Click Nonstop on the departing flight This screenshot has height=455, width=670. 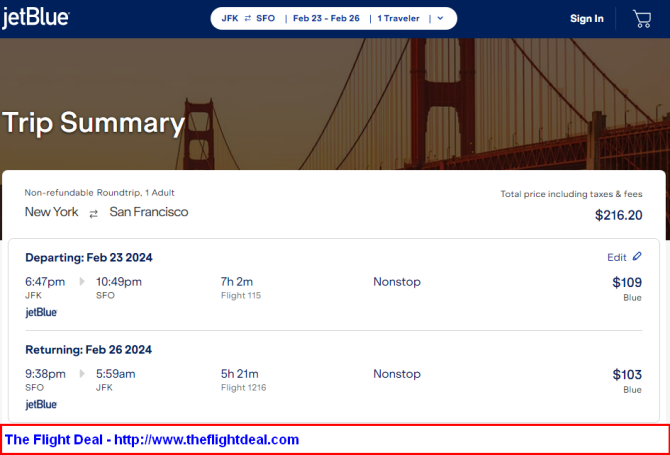point(397,282)
